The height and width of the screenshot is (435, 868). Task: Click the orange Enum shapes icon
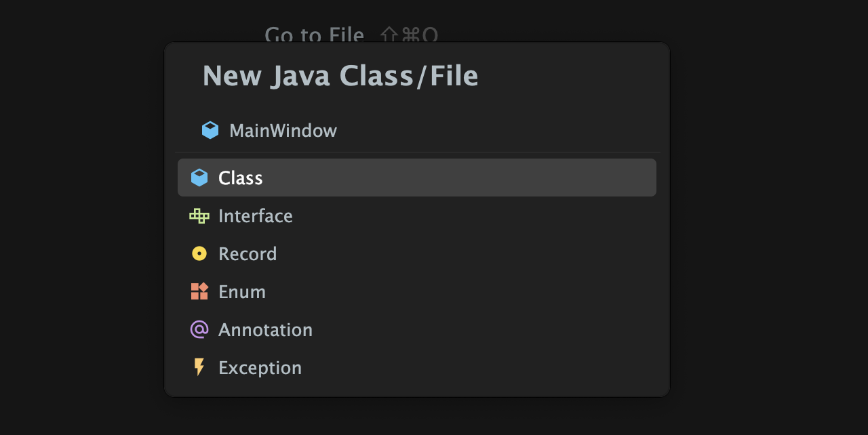199,291
